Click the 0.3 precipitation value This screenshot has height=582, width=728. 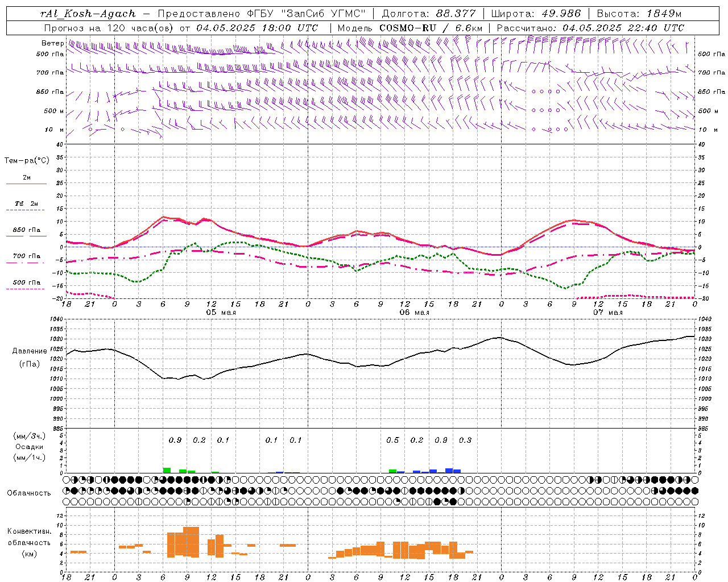coord(465,440)
